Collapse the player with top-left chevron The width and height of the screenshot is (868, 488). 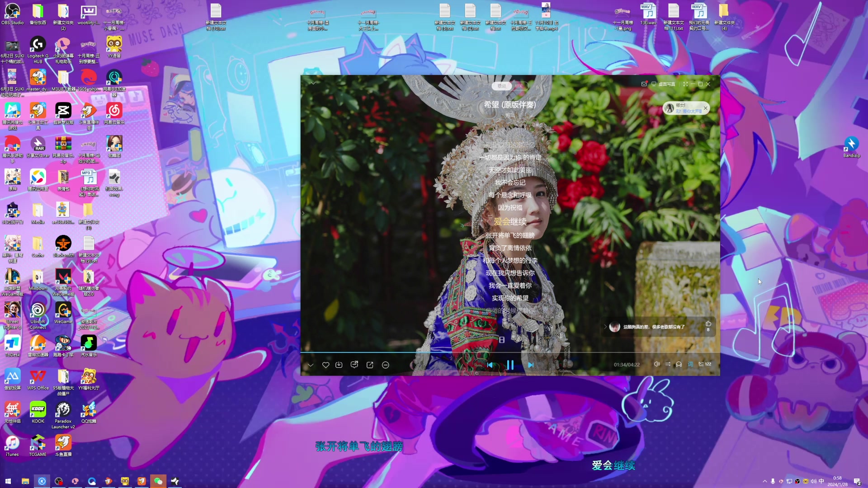[313, 83]
